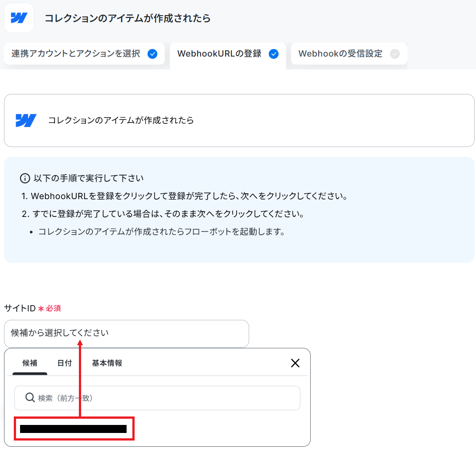Click instruction step 1 about WebhookURLを登録

tap(184, 196)
